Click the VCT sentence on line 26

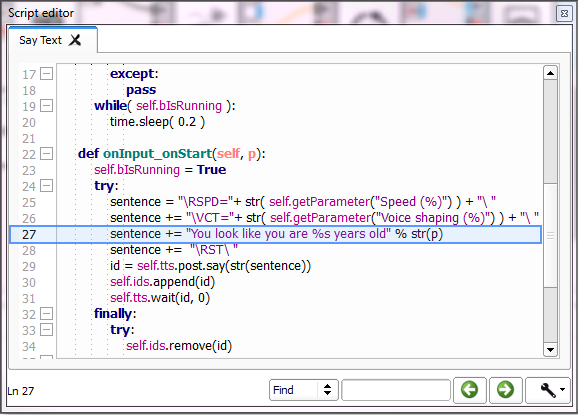coord(324,218)
